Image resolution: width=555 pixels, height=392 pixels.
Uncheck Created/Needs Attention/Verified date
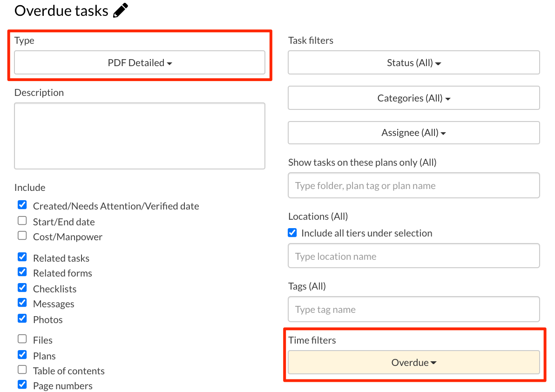[x=22, y=205]
